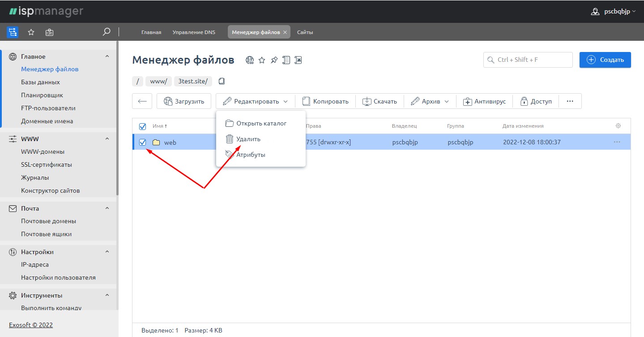Viewport: 644px width, 337px height.
Task: Sort by Имя column header
Action: coord(160,126)
